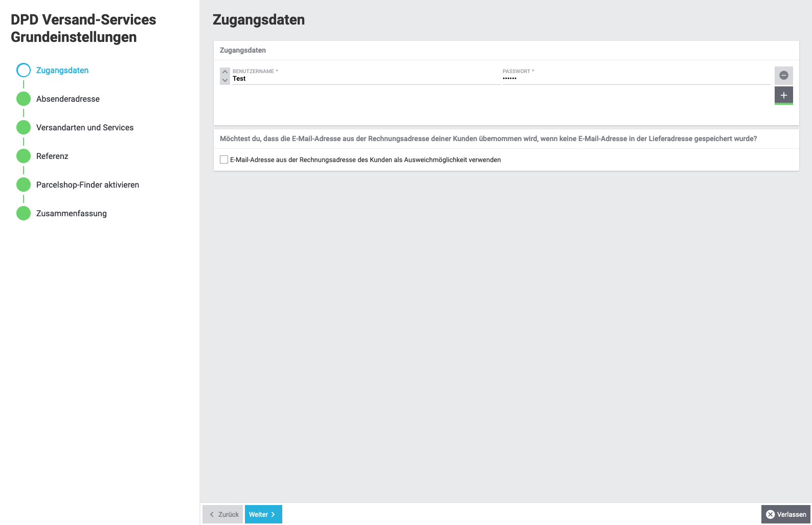Viewport: 812px width, 525px height.
Task: Move credentials row down with chevron arrow
Action: pyautogui.click(x=225, y=80)
